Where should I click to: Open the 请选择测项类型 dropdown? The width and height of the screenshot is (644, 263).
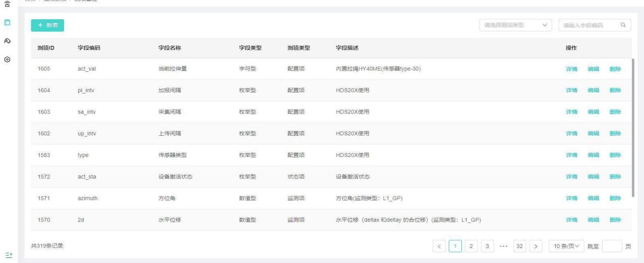coord(515,25)
